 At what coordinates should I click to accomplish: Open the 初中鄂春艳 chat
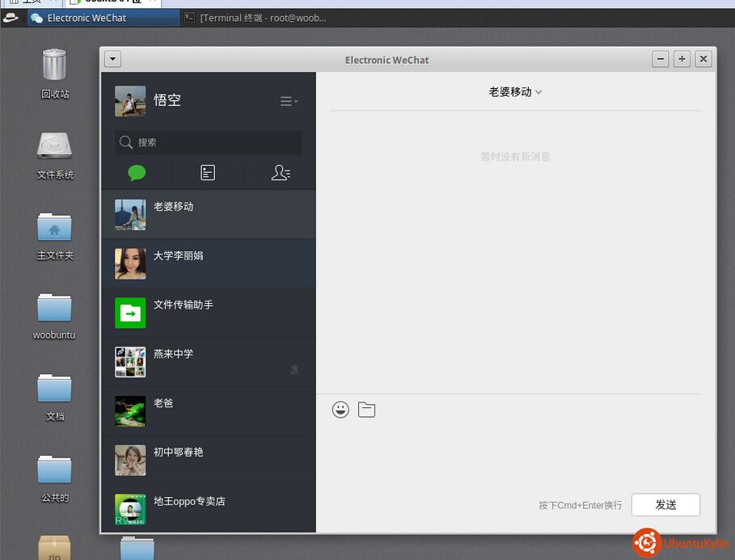click(x=209, y=461)
